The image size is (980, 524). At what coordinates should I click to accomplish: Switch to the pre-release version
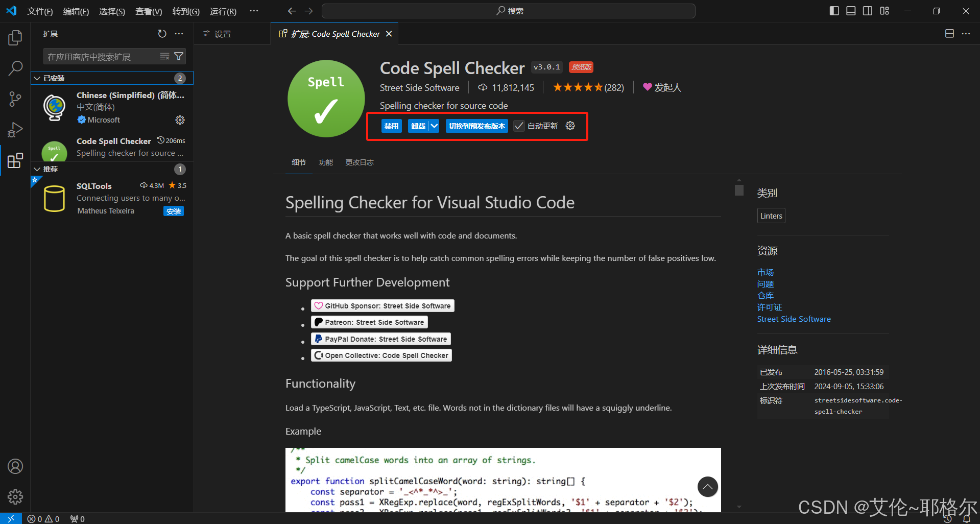[477, 126]
